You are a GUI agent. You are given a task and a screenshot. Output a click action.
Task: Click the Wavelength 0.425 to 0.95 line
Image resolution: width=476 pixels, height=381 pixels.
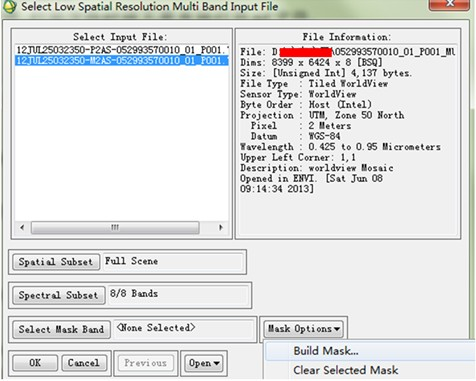coord(340,147)
